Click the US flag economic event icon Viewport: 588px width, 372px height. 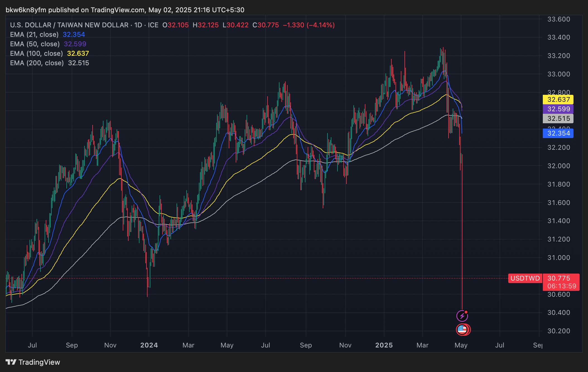pos(462,330)
